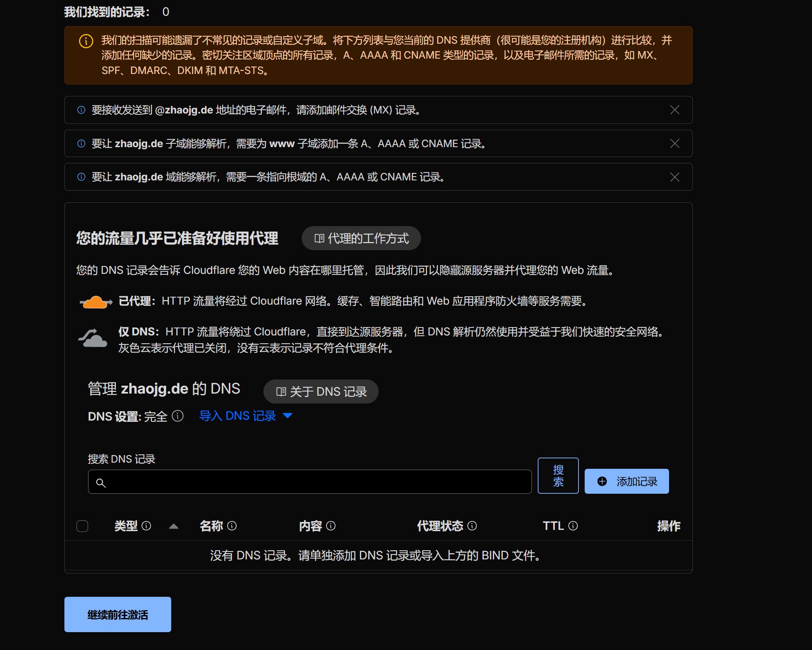This screenshot has height=650, width=812.
Task: Click the 内容 column header text
Action: click(x=310, y=526)
